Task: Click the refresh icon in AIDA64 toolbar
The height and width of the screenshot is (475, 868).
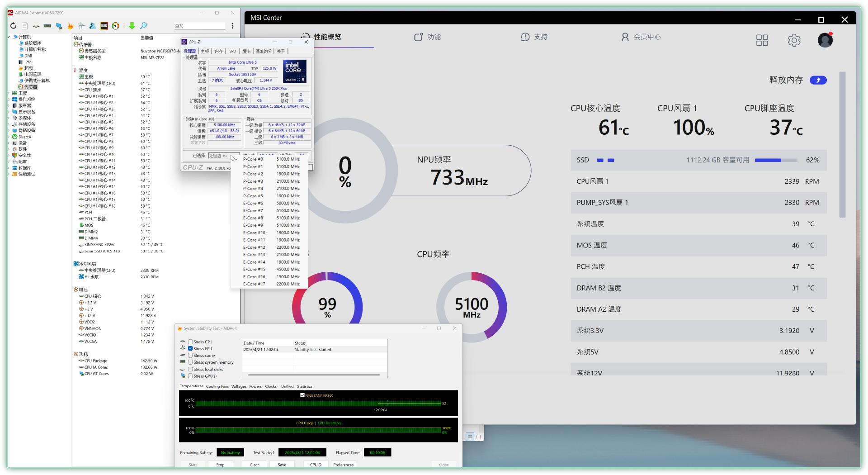Action: (x=13, y=26)
